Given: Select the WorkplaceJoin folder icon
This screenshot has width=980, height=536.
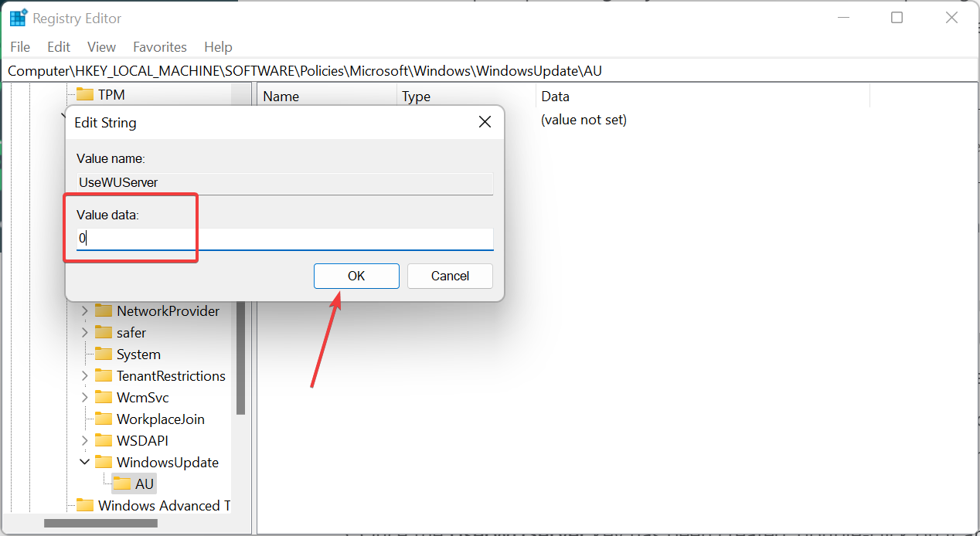Looking at the screenshot, I should coord(104,419).
